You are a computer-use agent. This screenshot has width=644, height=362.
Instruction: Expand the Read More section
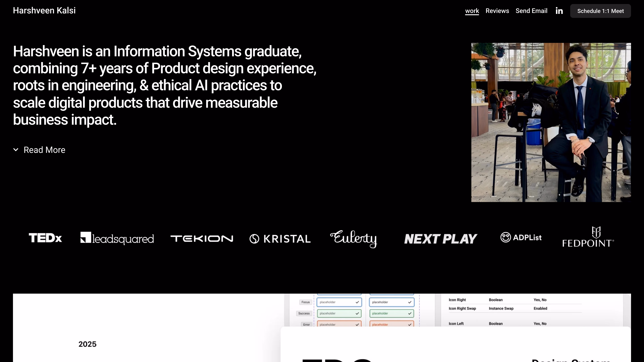tap(44, 150)
